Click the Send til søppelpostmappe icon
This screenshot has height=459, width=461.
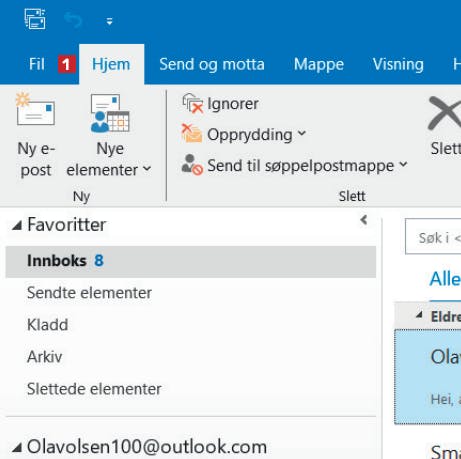point(192,164)
